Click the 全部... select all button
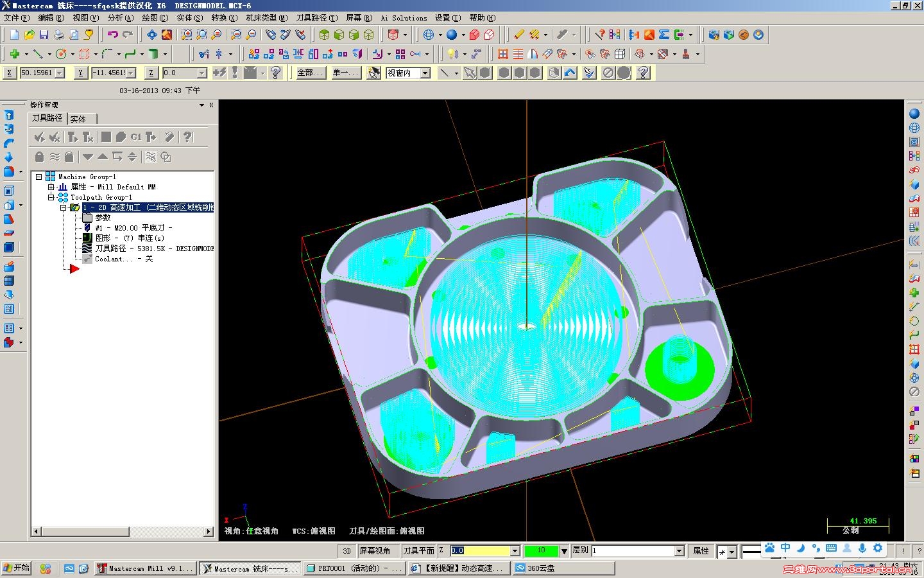The image size is (924, 578). point(311,73)
